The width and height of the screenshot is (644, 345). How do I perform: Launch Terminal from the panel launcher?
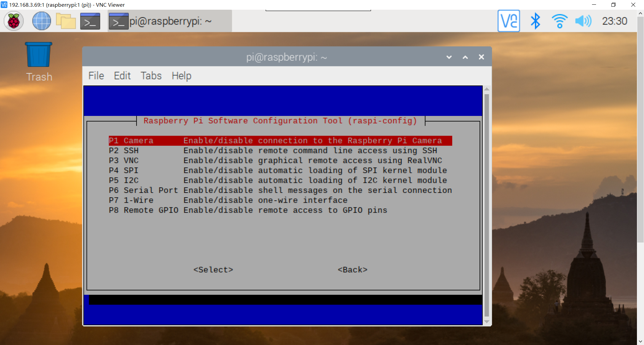[x=90, y=21]
